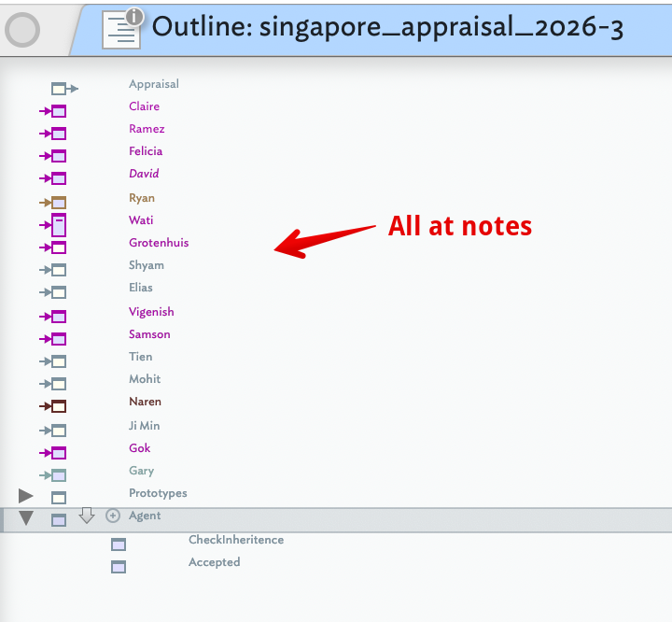The height and width of the screenshot is (622, 672).
Task: Click the plus circle next to Agent
Action: 113,516
